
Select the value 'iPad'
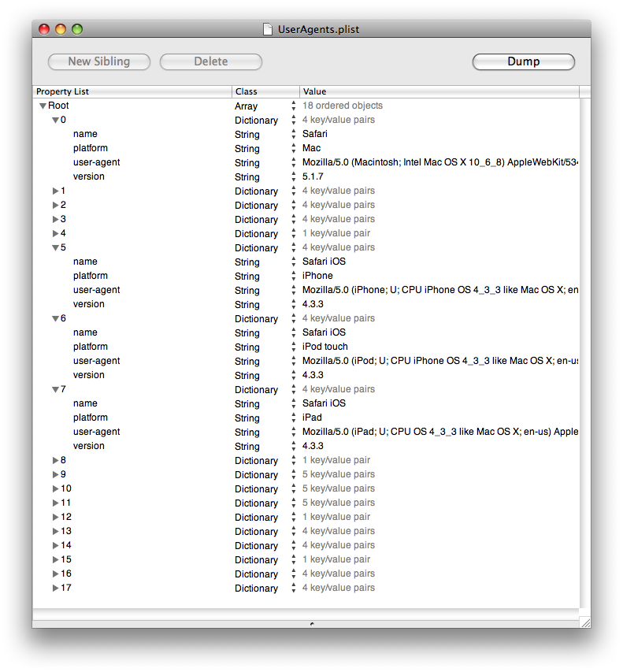(312, 418)
